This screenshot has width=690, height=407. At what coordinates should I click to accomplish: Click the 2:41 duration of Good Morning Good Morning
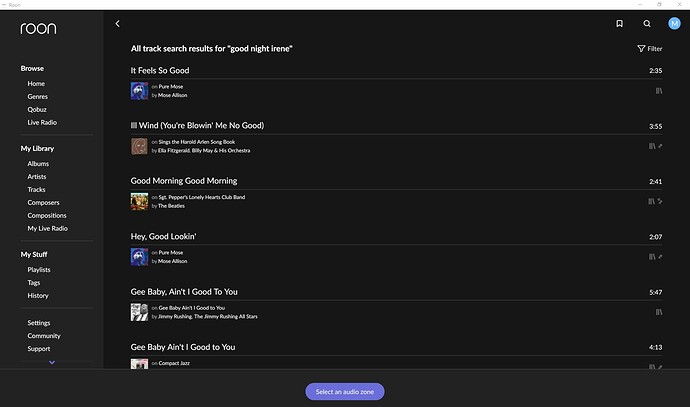pos(655,181)
